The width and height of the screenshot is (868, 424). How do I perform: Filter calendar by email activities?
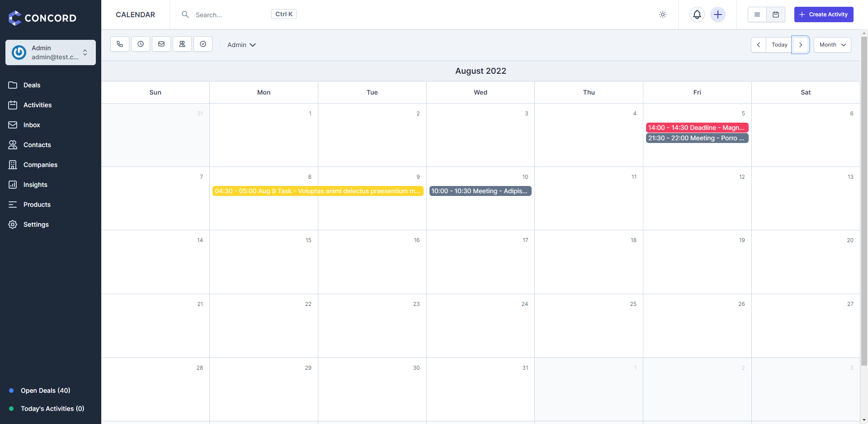coord(161,44)
